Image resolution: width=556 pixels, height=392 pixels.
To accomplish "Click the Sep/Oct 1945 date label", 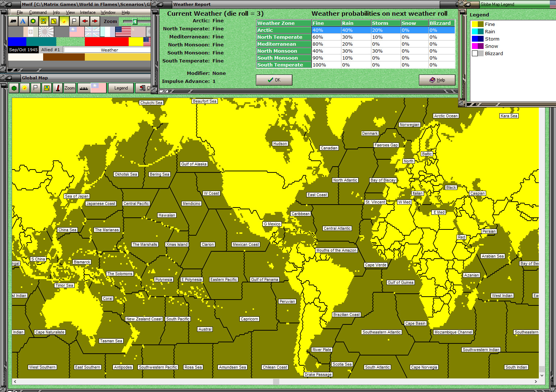I will (23, 50).
